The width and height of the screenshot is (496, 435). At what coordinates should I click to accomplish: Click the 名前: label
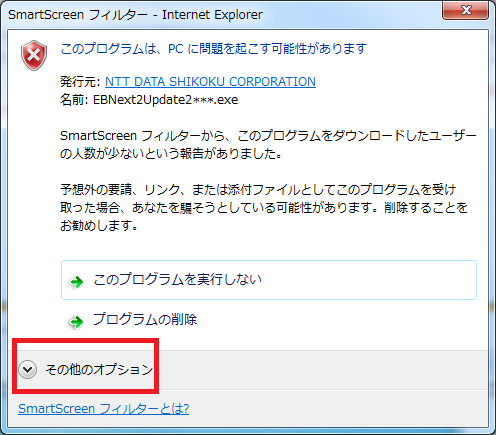(74, 100)
